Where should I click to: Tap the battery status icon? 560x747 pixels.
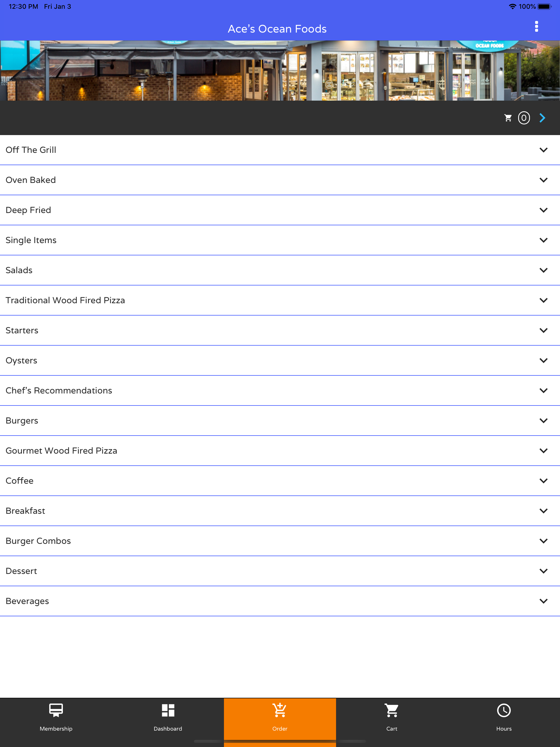[x=544, y=6]
